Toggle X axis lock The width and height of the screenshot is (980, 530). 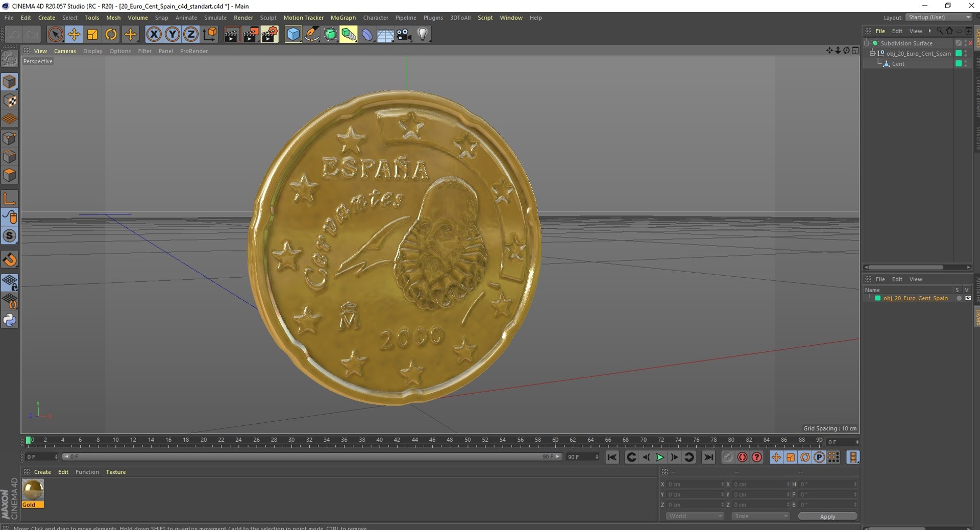[x=154, y=34]
